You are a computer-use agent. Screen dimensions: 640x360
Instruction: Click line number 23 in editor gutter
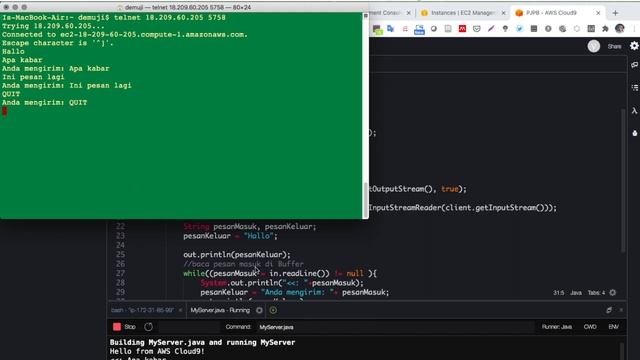120,236
